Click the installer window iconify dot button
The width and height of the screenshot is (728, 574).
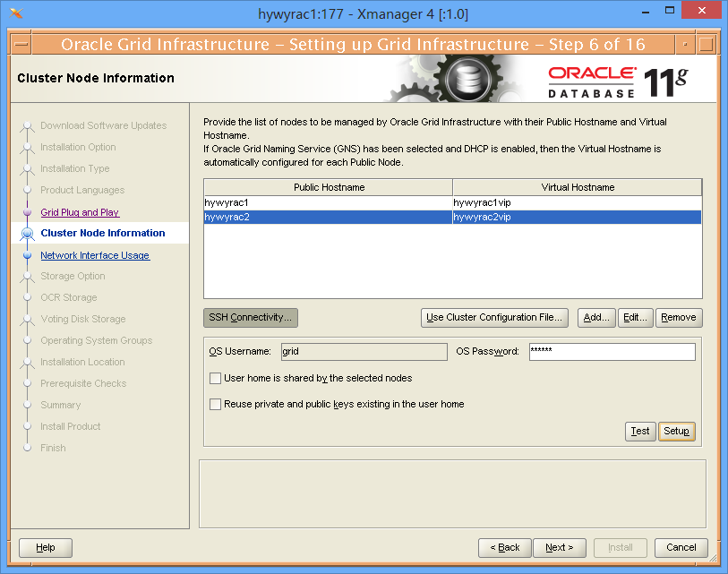(x=685, y=45)
